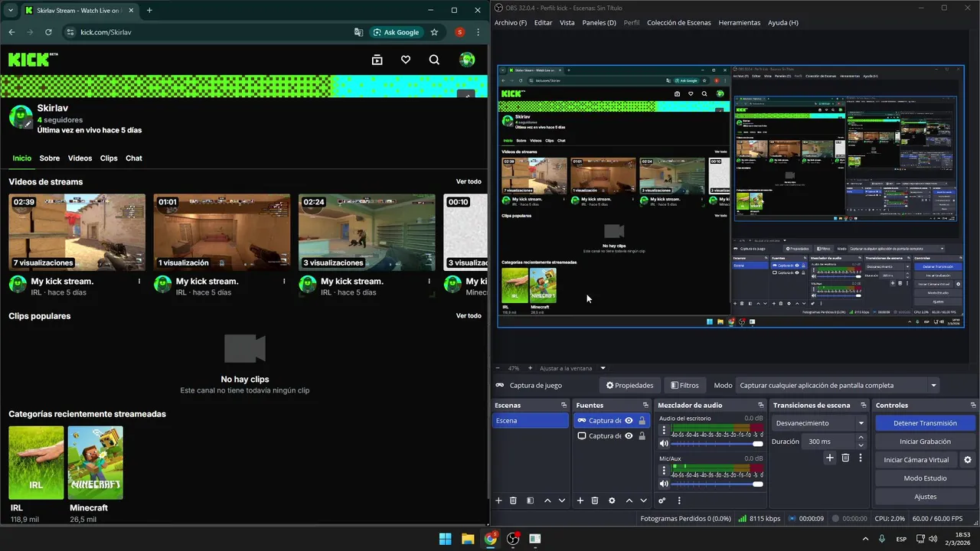Open Colección de Escenas menu
This screenshot has height=551, width=980.
(x=679, y=22)
